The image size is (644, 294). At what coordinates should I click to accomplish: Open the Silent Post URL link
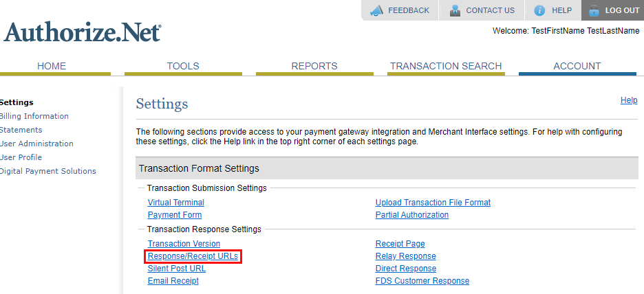[177, 269]
